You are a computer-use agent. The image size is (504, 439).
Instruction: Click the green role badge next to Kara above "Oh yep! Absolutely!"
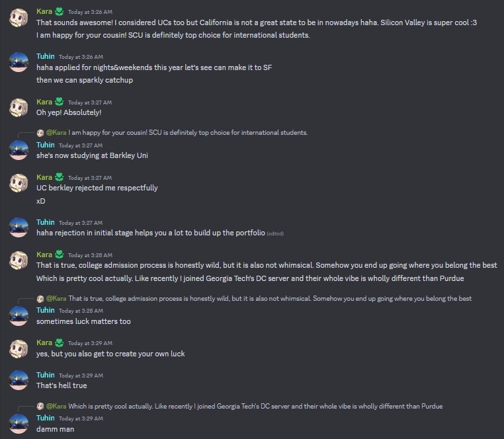click(60, 102)
